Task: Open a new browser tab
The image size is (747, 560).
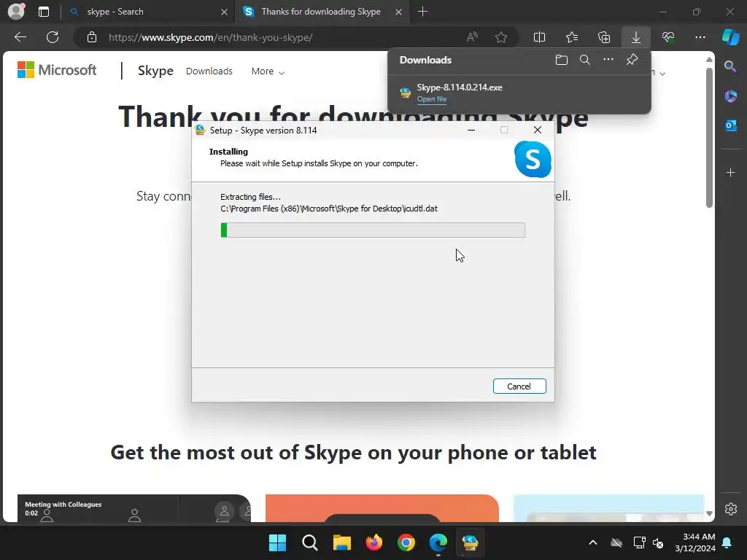Action: point(422,12)
